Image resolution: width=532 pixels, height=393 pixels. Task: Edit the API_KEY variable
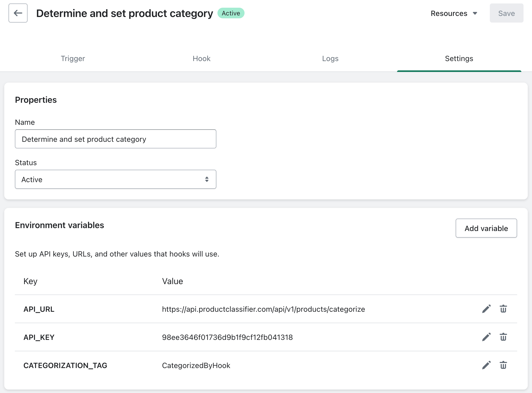point(486,337)
